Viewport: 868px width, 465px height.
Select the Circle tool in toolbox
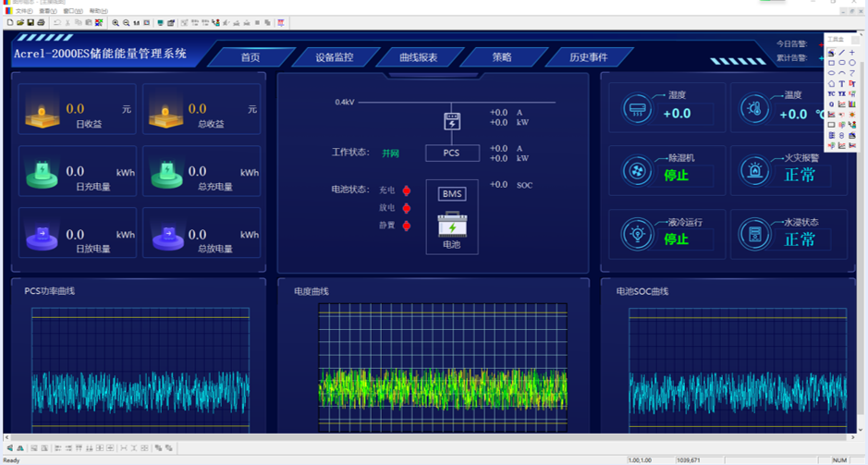point(852,63)
